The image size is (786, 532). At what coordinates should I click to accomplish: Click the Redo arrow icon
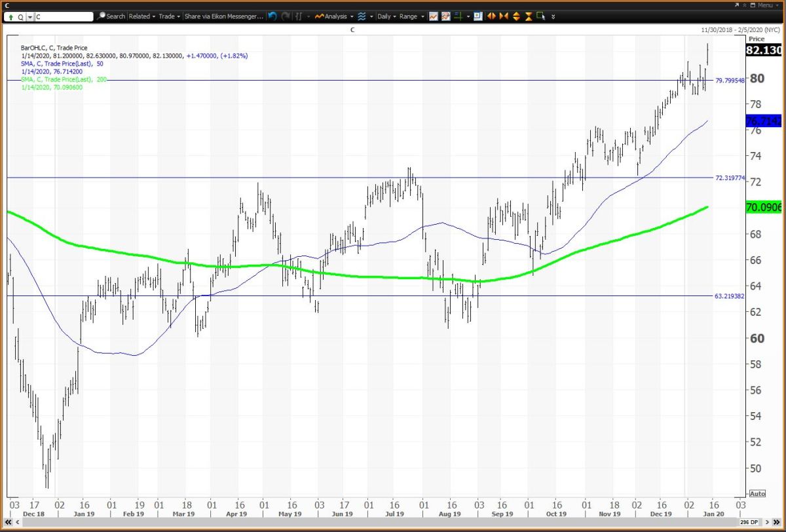point(285,16)
